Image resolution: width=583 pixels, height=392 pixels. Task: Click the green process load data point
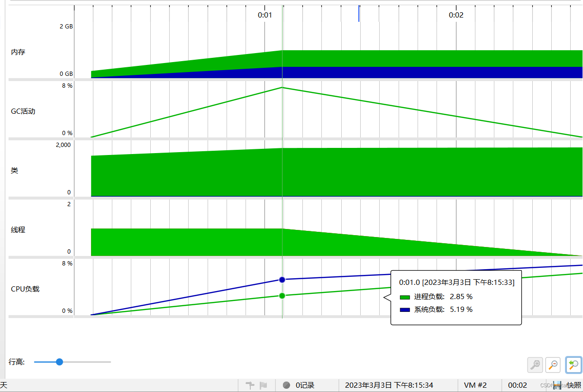282,296
